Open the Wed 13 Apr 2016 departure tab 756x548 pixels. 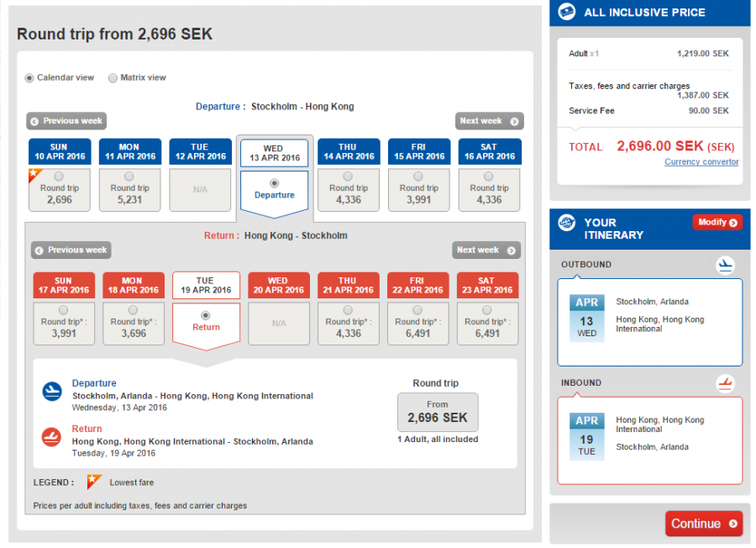[x=274, y=153]
